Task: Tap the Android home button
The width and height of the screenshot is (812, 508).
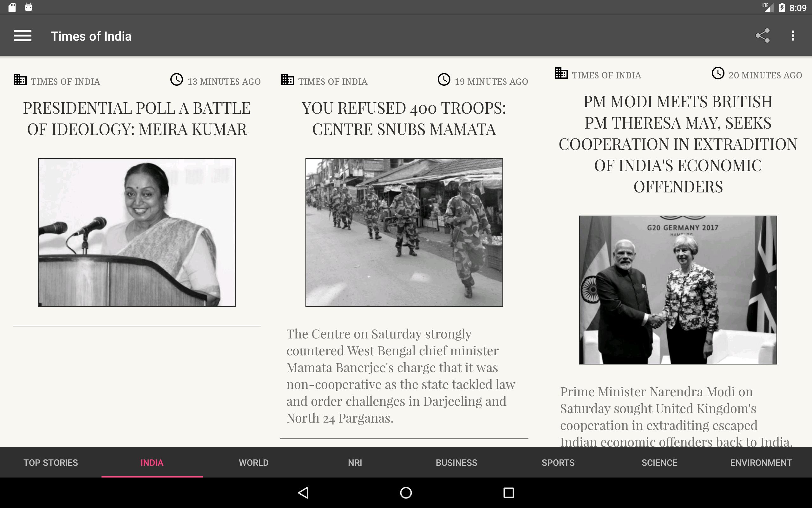Action: point(406,492)
